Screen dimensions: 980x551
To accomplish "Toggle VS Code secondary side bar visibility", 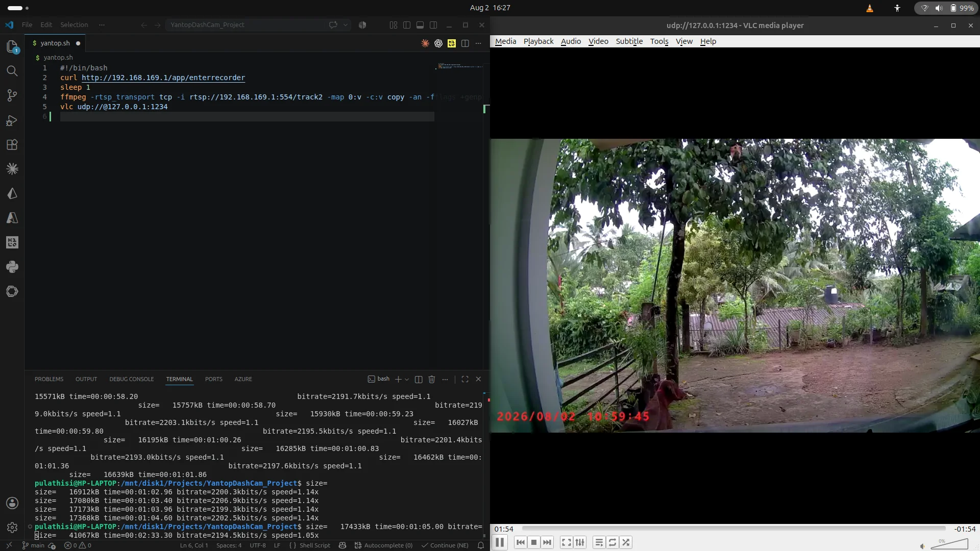I will point(433,25).
